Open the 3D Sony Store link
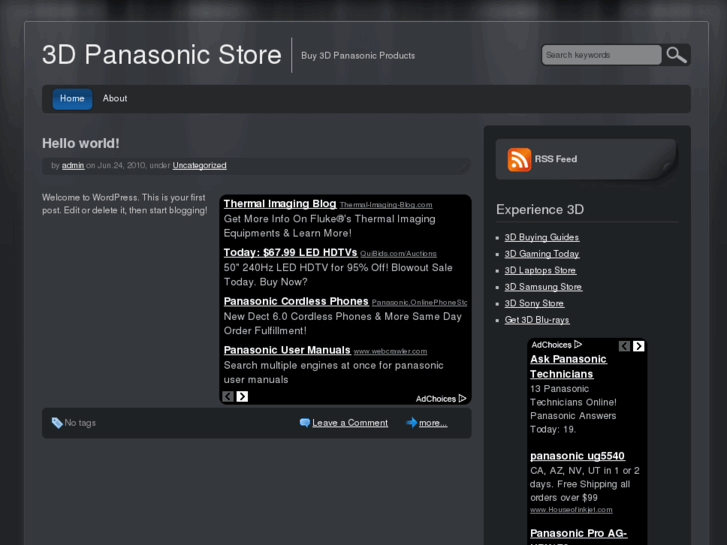Screen dimensions: 727x545 (x=534, y=304)
